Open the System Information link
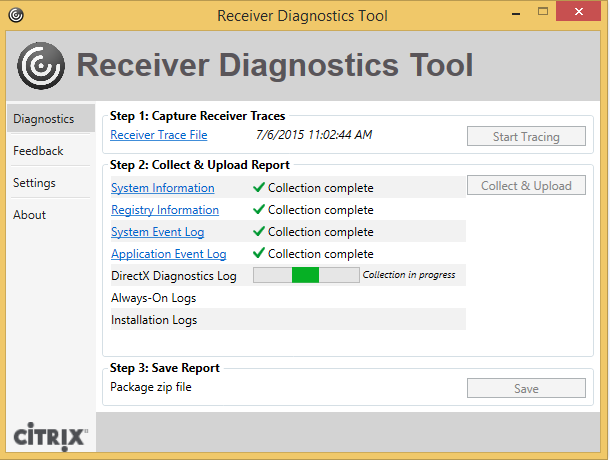Screen dimensions: 610x460 coord(162,188)
